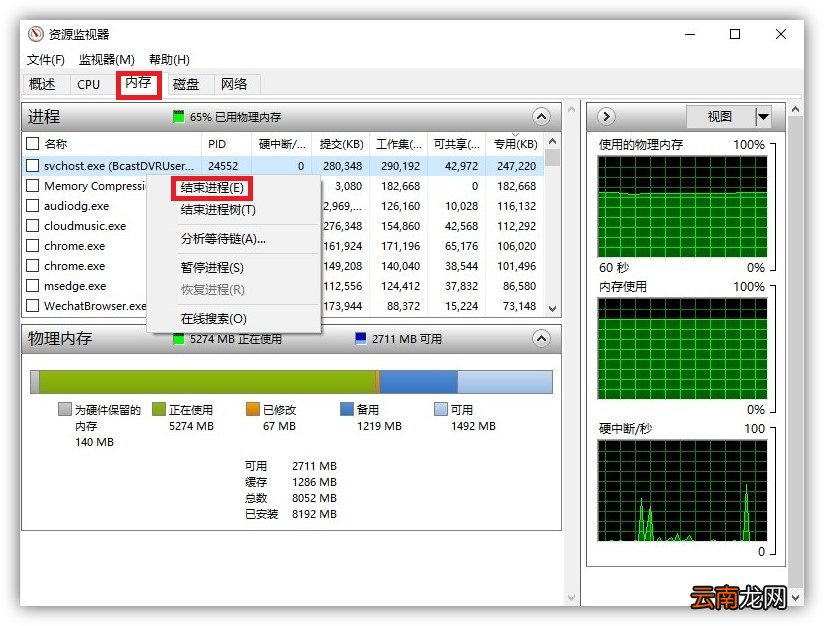Open the 视图 dropdown arrow
The width and height of the screenshot is (824, 626).
click(x=764, y=117)
